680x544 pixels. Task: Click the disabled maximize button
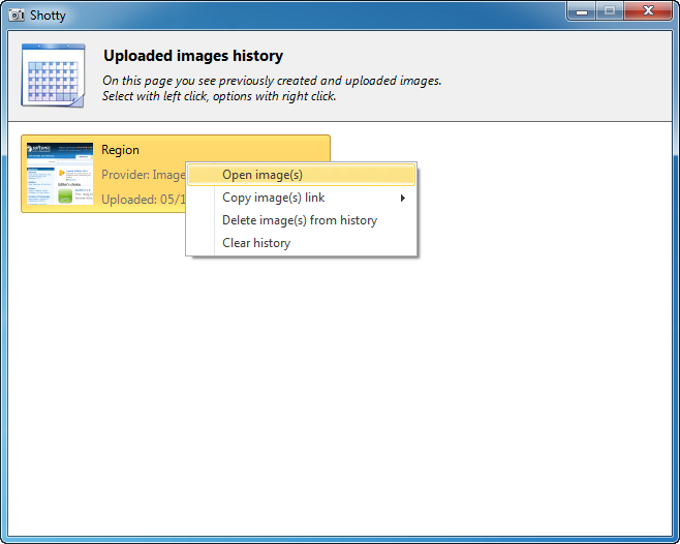click(610, 11)
